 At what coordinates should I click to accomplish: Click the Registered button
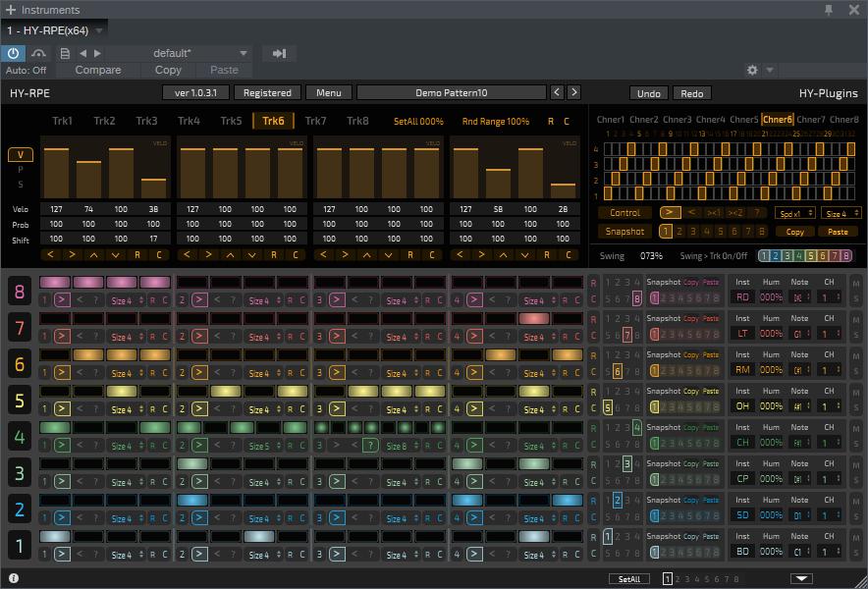(x=267, y=92)
